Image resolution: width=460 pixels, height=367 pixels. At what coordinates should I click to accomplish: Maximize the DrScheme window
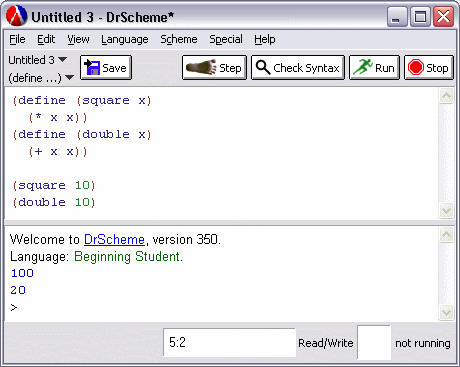coord(420,16)
